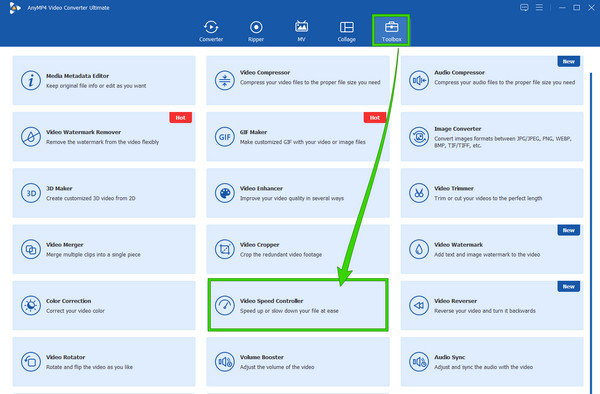Click the Video Merger title text
The width and height of the screenshot is (600, 394).
65,244
